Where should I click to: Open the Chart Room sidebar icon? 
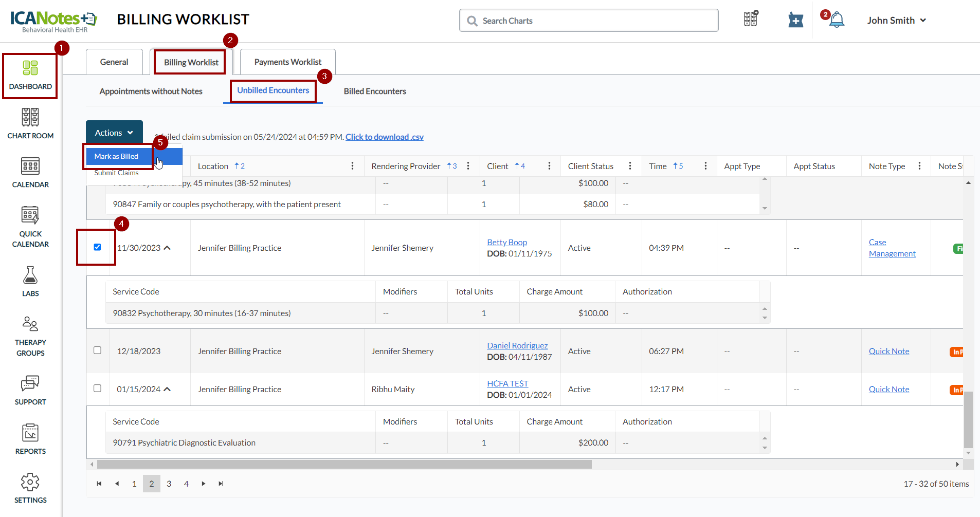30,123
